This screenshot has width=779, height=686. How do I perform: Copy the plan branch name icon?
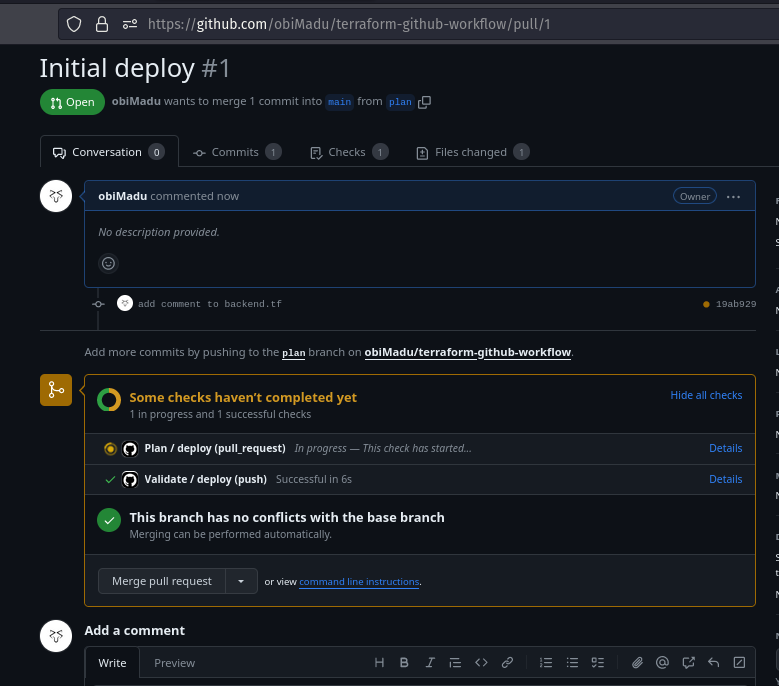(x=424, y=102)
